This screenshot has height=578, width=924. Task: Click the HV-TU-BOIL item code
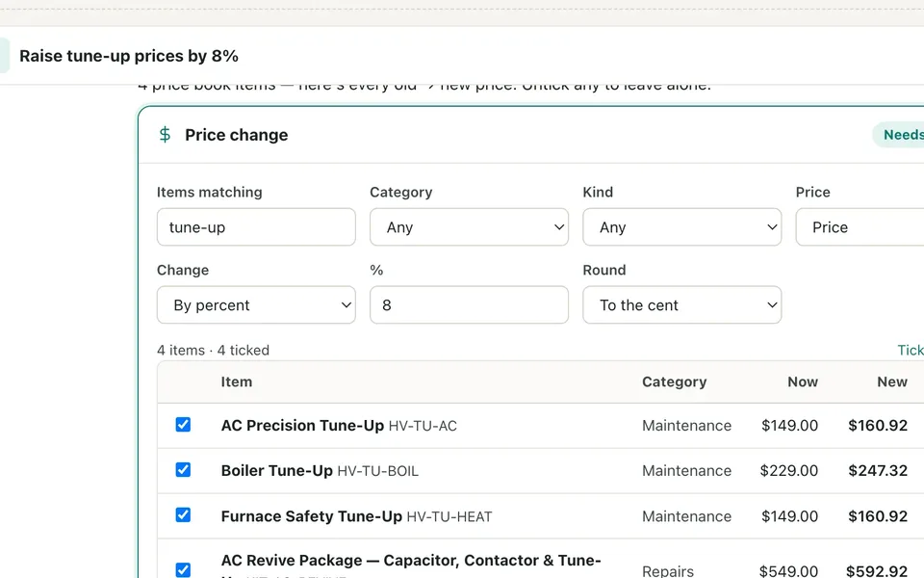[x=377, y=471]
